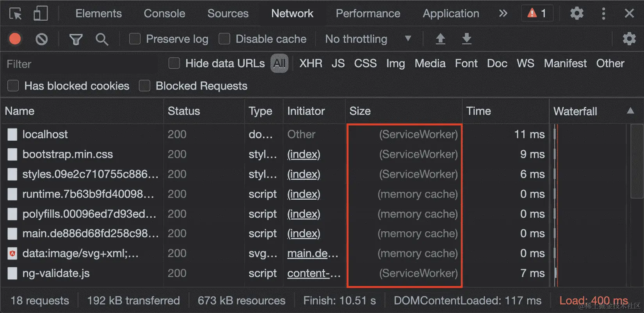Toggle Waterfall sort arrow
Viewport: 644px width, 313px height.
630,111
